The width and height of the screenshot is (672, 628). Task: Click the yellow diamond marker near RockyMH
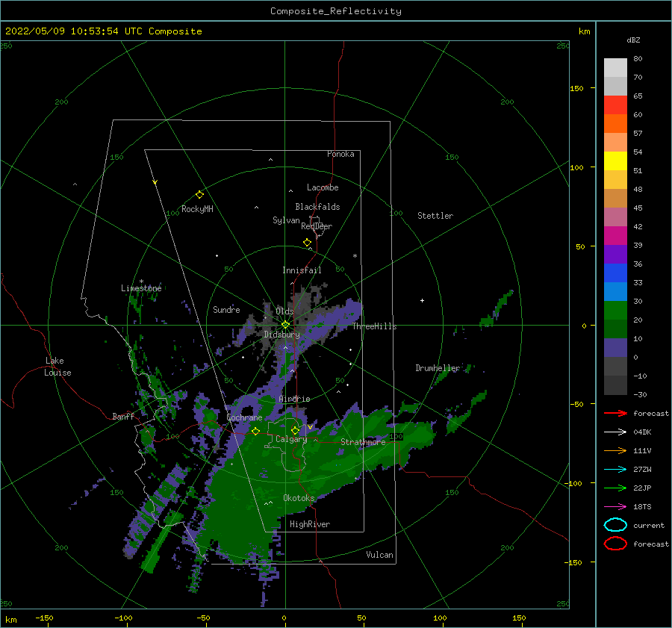pos(199,195)
